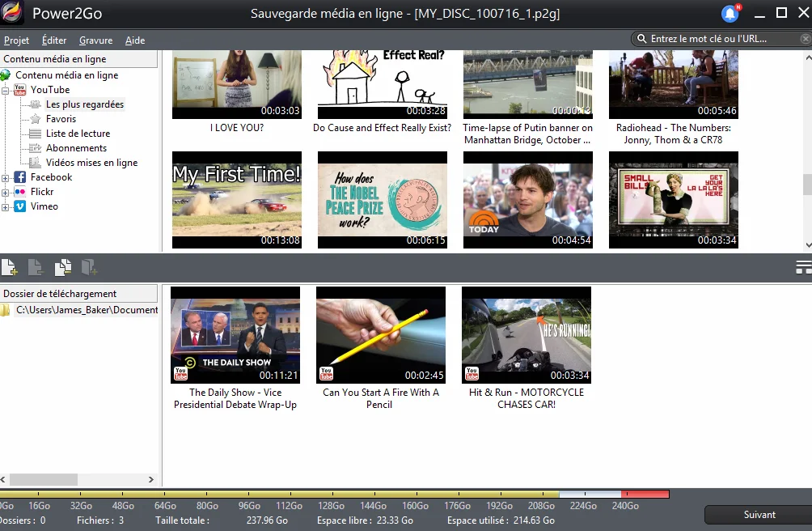Image resolution: width=812 pixels, height=531 pixels.
Task: Click the notification bell icon
Action: click(730, 14)
